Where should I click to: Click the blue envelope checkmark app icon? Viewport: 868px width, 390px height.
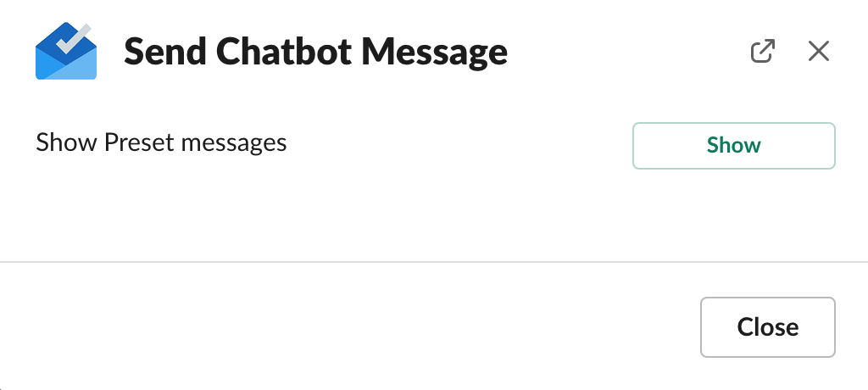click(66, 51)
